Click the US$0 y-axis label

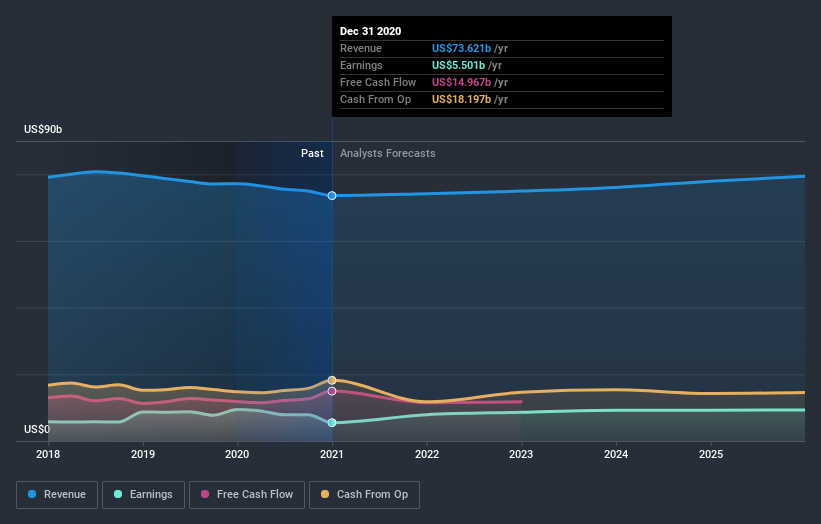pyautogui.click(x=37, y=429)
